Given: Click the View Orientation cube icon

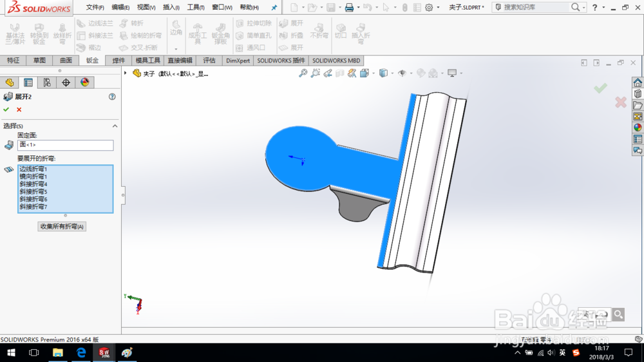Looking at the screenshot, I should [365, 73].
